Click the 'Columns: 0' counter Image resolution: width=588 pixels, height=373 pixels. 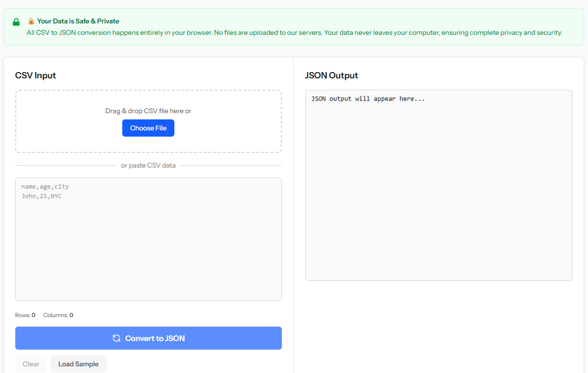click(x=58, y=315)
